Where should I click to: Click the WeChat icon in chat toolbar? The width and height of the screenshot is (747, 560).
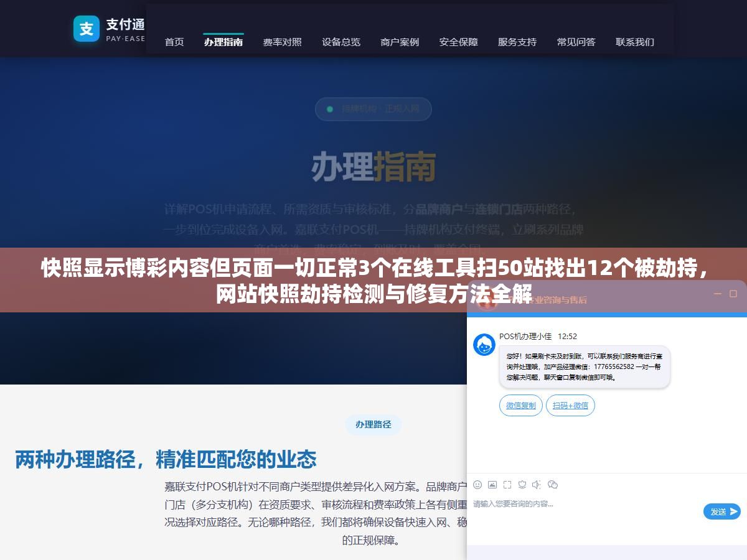coord(552,485)
